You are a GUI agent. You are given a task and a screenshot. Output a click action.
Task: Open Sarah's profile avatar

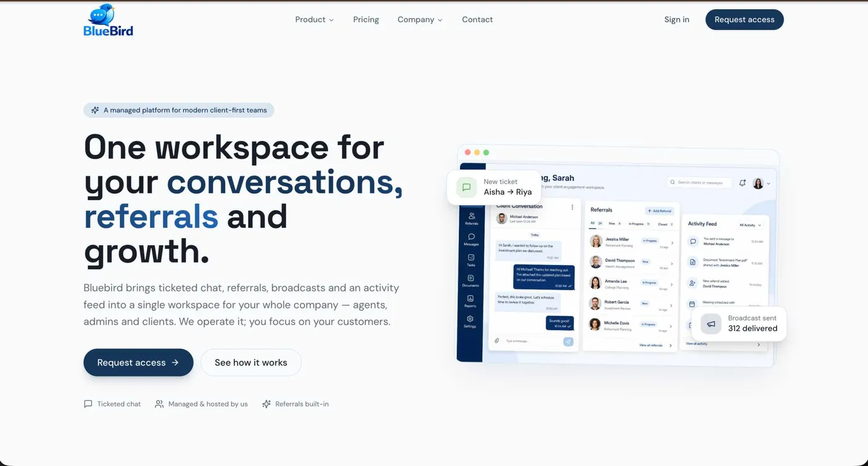(758, 183)
